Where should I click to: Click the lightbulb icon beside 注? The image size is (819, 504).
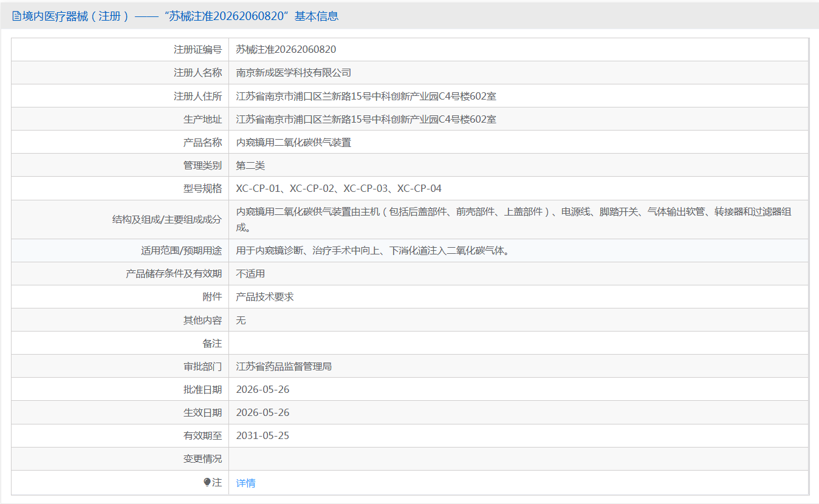[x=207, y=482]
